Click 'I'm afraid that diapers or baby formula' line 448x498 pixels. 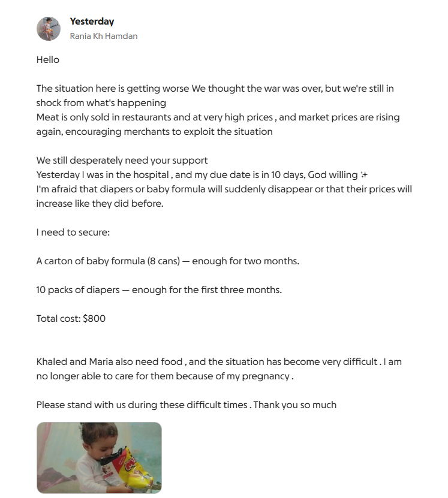pyautogui.click(x=224, y=189)
